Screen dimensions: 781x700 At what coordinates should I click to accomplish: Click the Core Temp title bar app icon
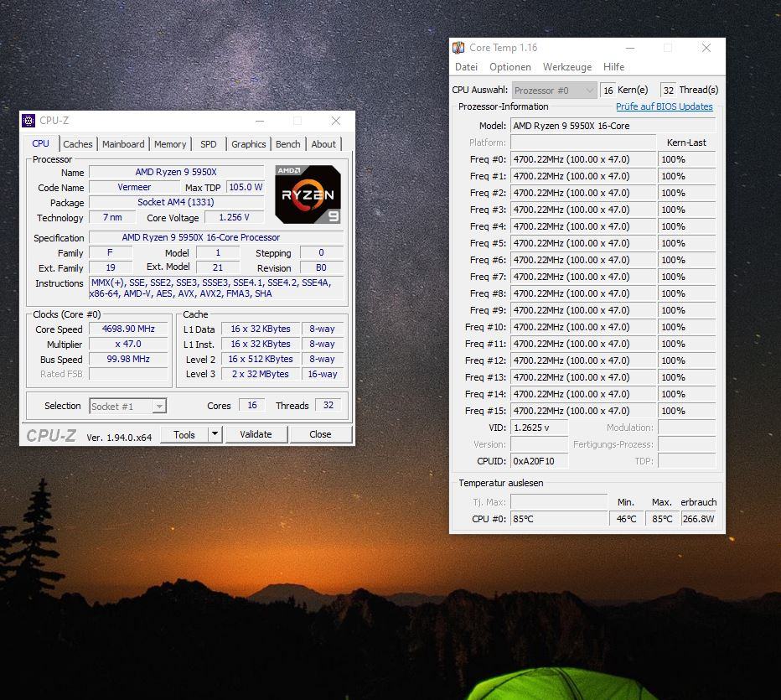coord(458,48)
